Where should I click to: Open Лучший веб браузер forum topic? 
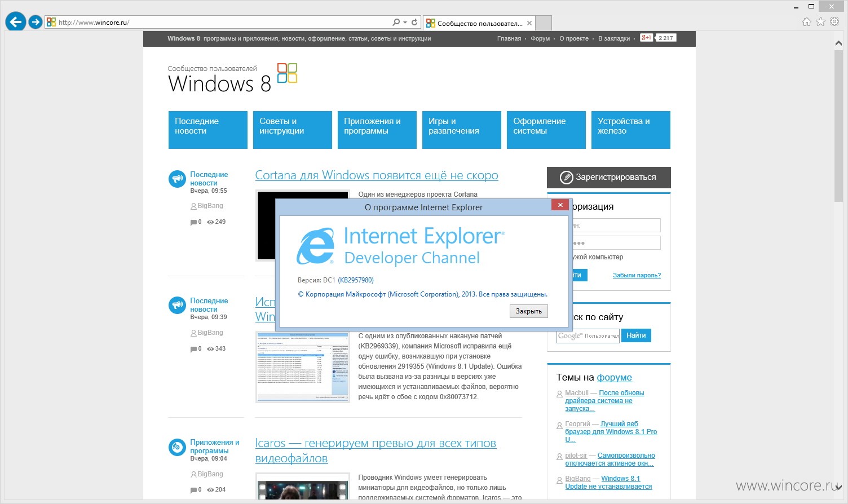tap(611, 432)
